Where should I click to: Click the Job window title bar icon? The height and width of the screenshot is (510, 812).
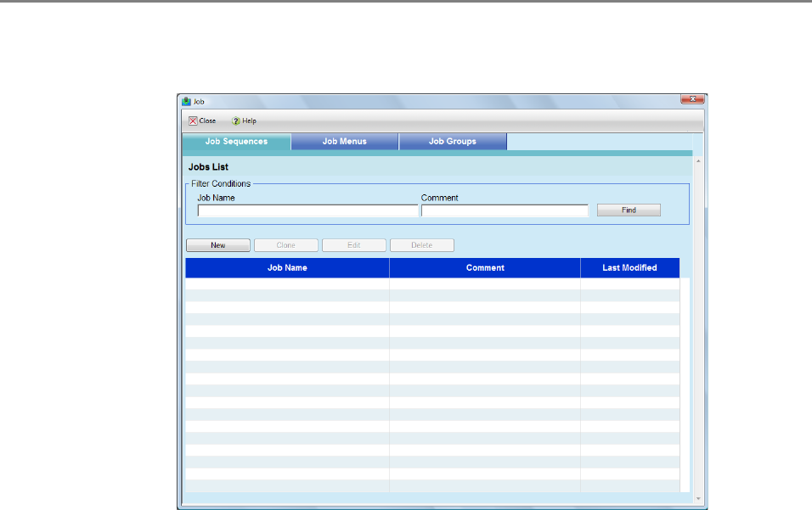click(186, 101)
